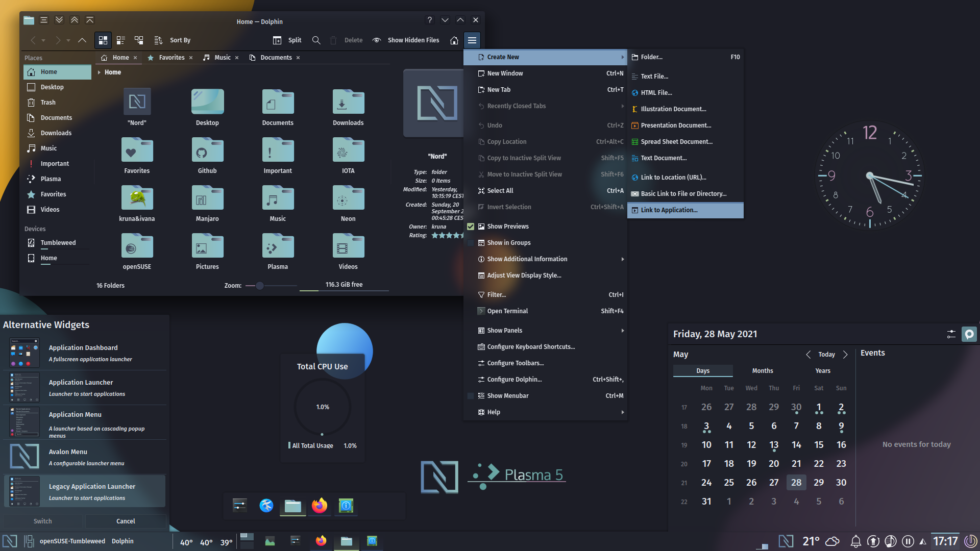Show Months view in calendar
The height and width of the screenshot is (551, 980).
763,371
